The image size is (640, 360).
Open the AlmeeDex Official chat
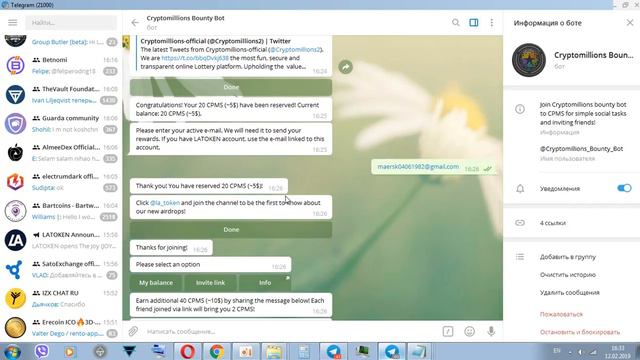61,153
